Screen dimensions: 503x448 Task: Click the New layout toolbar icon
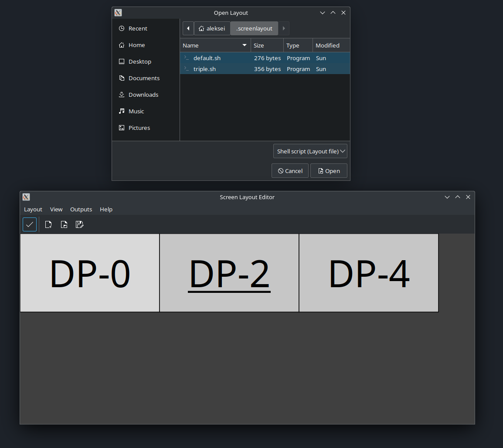coord(48,224)
